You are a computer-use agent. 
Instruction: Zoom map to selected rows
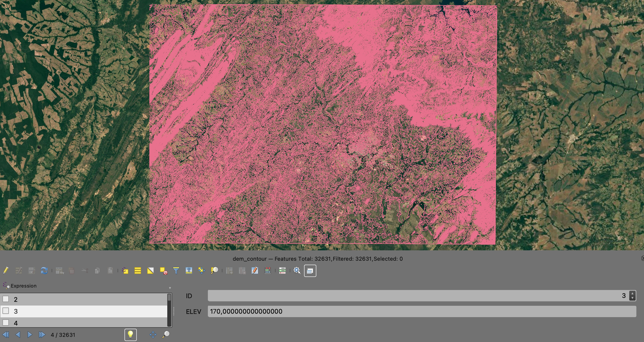pyautogui.click(x=215, y=271)
